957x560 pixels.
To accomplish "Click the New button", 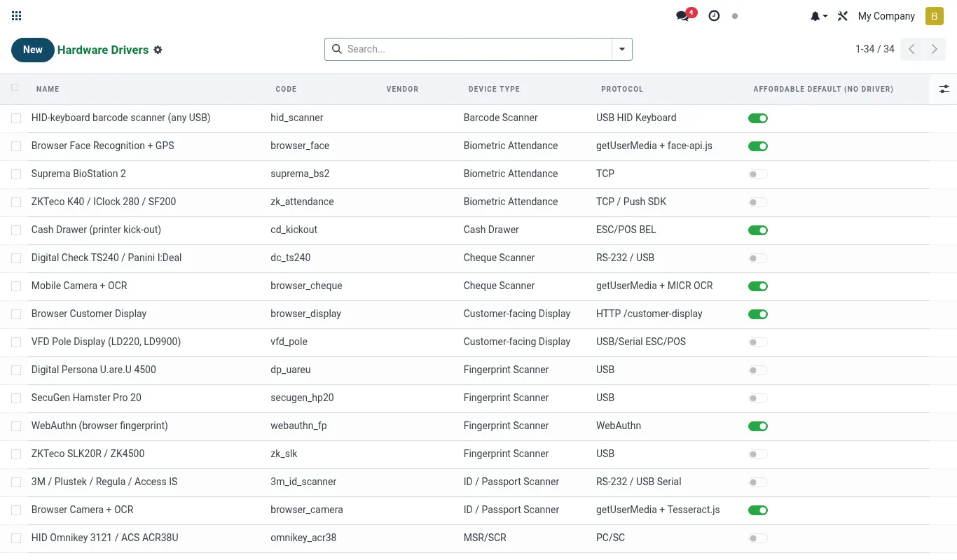I will pyautogui.click(x=33, y=50).
